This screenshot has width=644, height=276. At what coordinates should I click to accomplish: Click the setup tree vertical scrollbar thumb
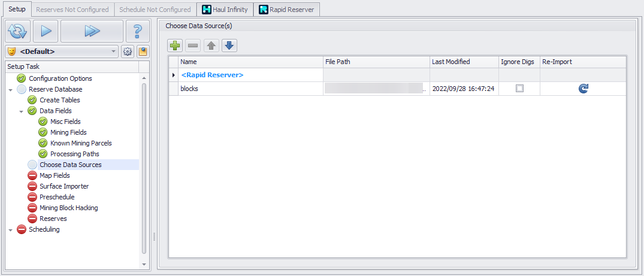[144, 168]
